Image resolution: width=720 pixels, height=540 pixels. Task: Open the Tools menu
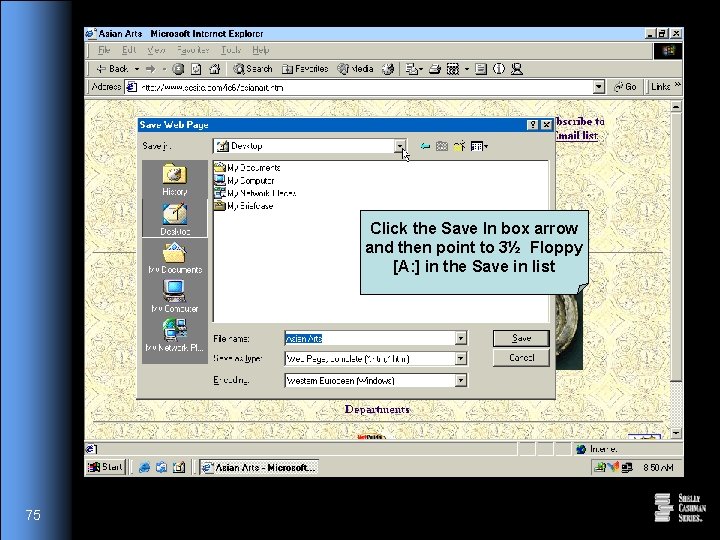pyautogui.click(x=231, y=50)
